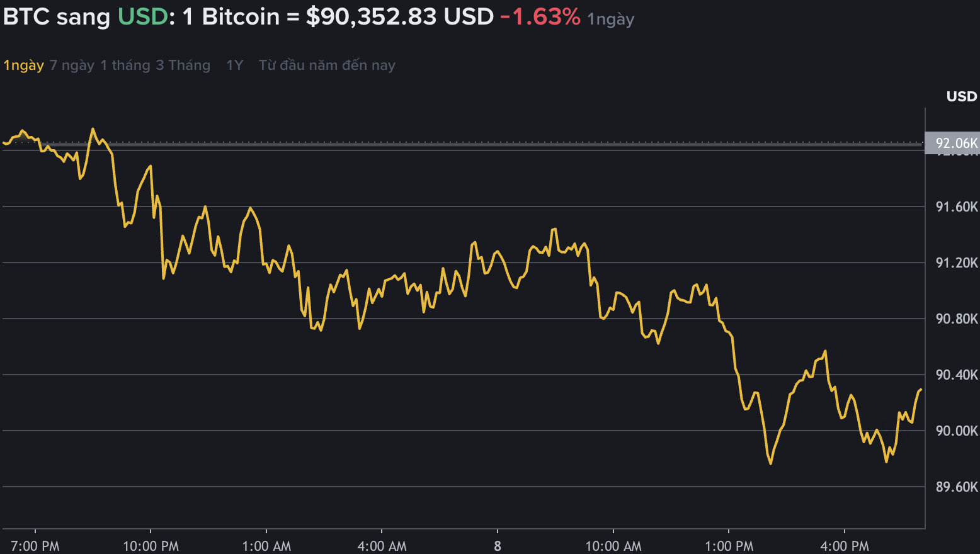Select the 1Y yearly chart view
This screenshot has height=554, width=980.
pos(234,65)
